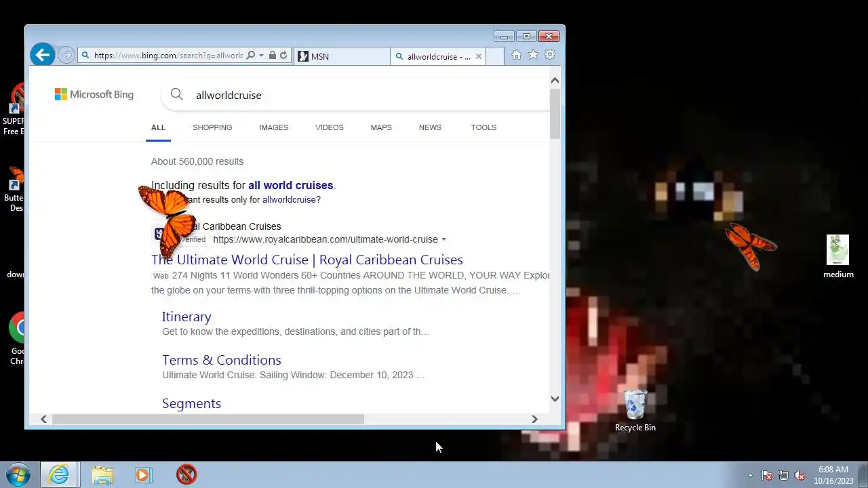
Task: Click 'About 560,000 results' text
Action: [197, 161]
